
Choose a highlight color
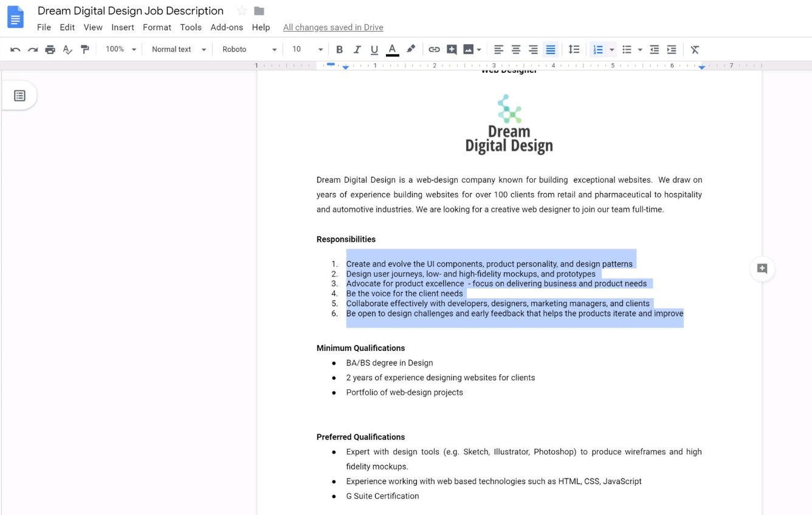(x=411, y=50)
